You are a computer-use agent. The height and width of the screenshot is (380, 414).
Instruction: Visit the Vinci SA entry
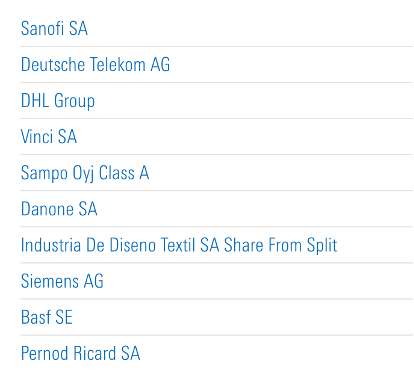click(x=49, y=137)
